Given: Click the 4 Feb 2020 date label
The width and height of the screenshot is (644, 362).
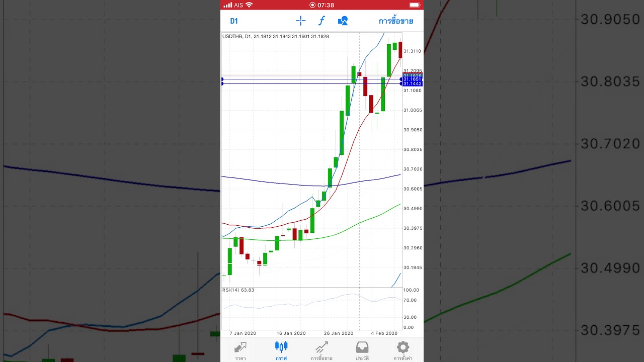Looking at the screenshot, I should (384, 333).
